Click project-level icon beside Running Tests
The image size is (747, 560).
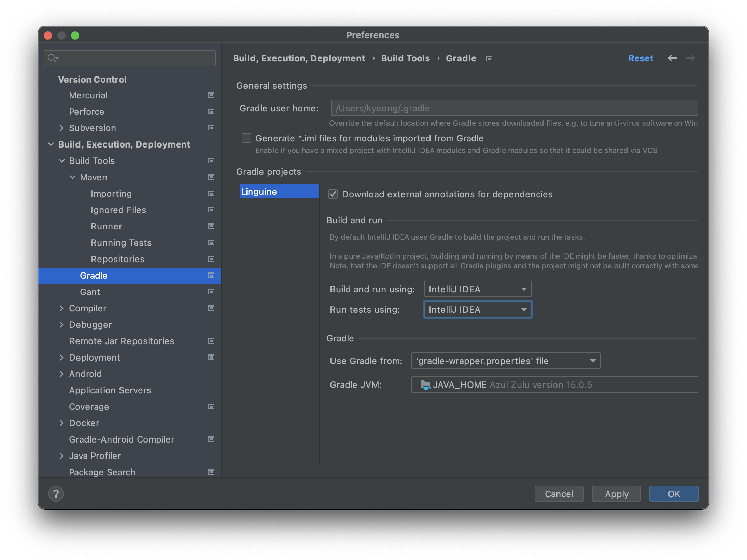(x=211, y=243)
